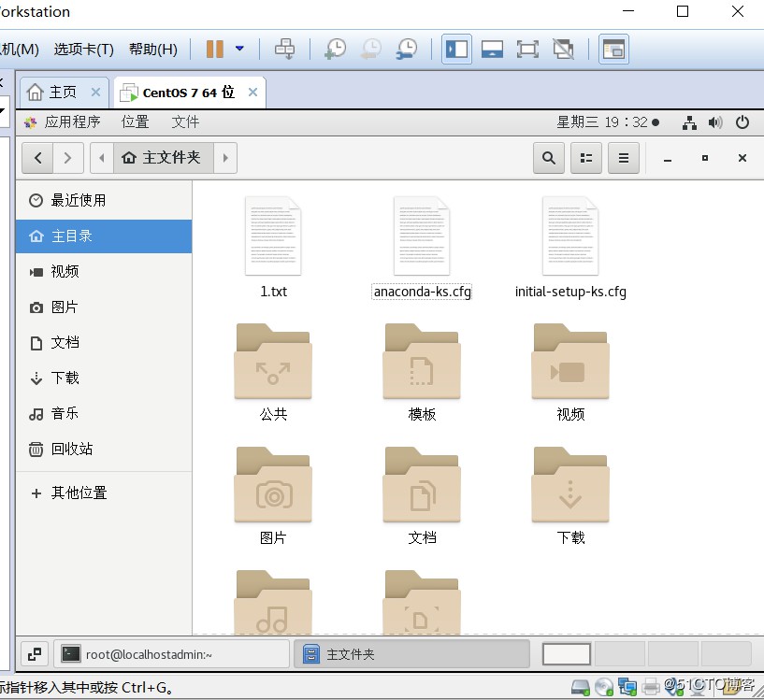
Task: Open 回收站 in the sidebar
Action: coord(104,449)
